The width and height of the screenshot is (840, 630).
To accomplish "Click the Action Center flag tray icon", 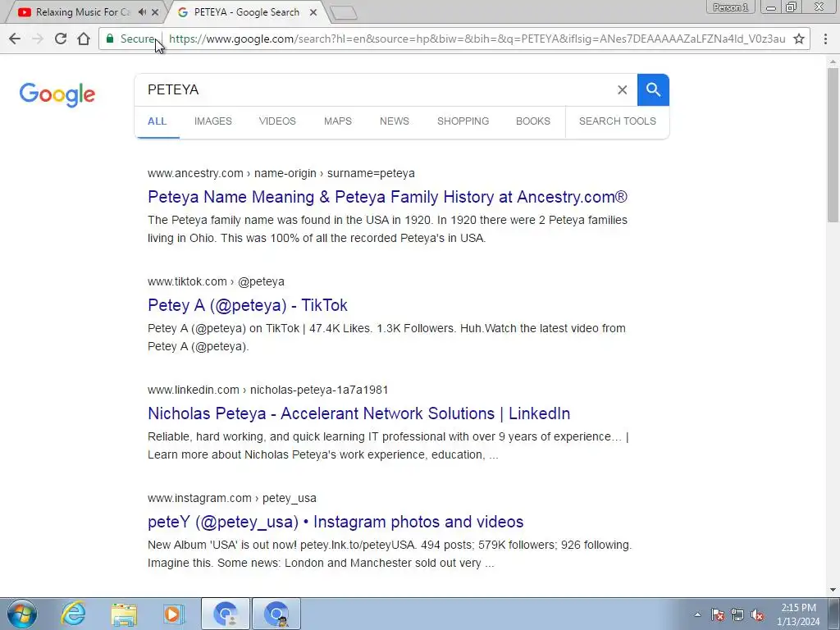I will tap(718, 614).
